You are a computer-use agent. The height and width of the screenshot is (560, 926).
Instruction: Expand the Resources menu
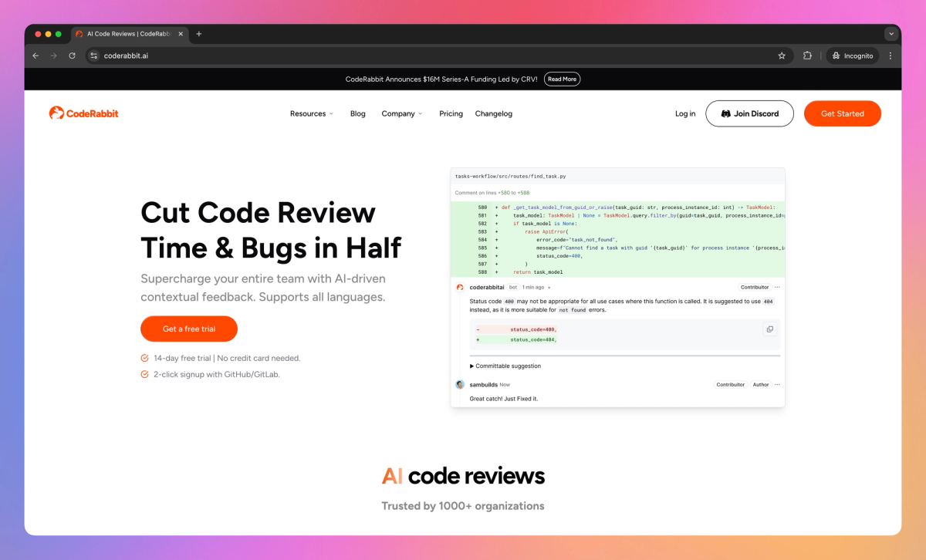coord(312,113)
